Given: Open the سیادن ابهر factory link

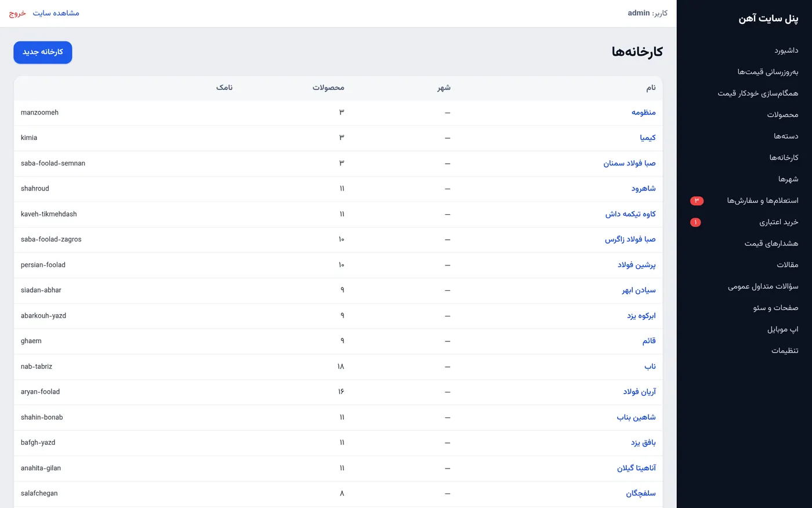Looking at the screenshot, I should pos(639,290).
